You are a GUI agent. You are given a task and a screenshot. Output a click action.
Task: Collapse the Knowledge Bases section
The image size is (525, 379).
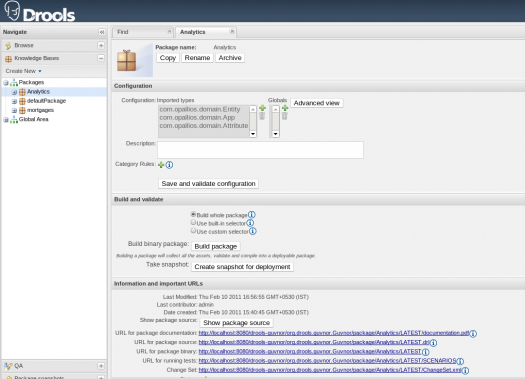tap(101, 58)
